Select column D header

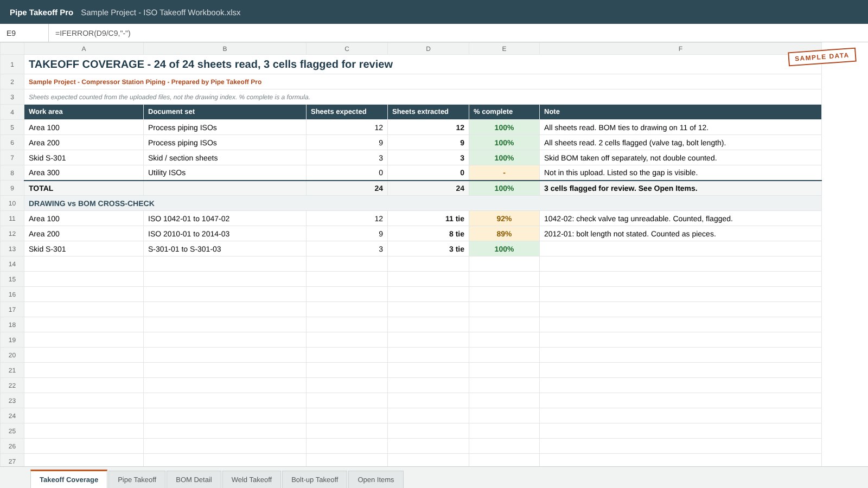[428, 49]
